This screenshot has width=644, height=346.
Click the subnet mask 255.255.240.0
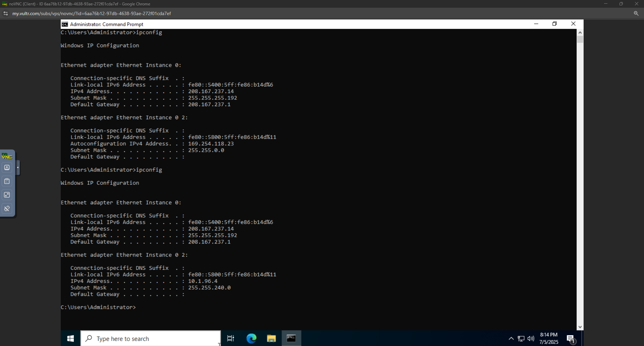(209, 288)
